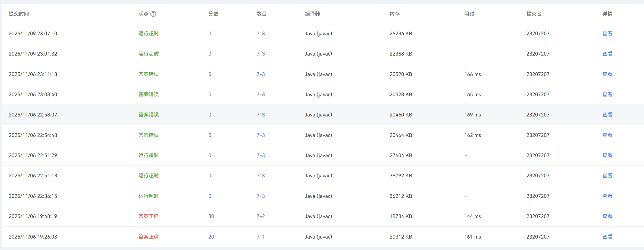The height and width of the screenshot is (250, 644).
Task: View details of the 19:26:08 submission
Action: (607, 237)
